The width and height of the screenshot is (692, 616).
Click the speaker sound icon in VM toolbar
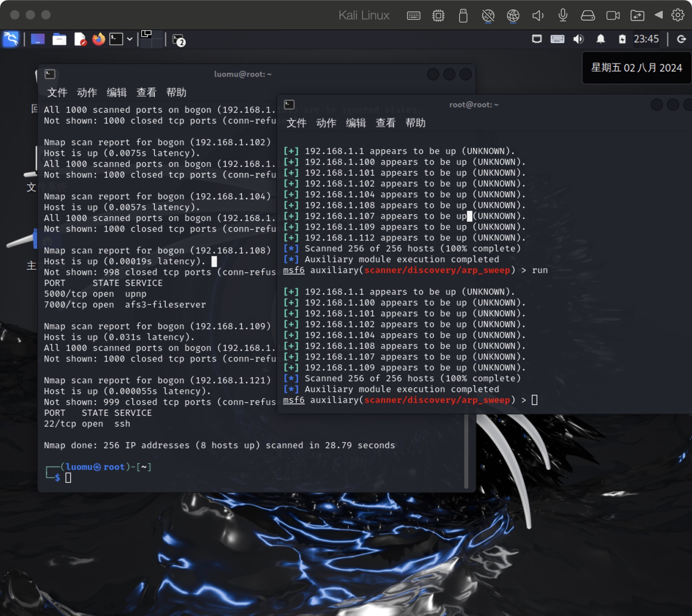(x=538, y=16)
